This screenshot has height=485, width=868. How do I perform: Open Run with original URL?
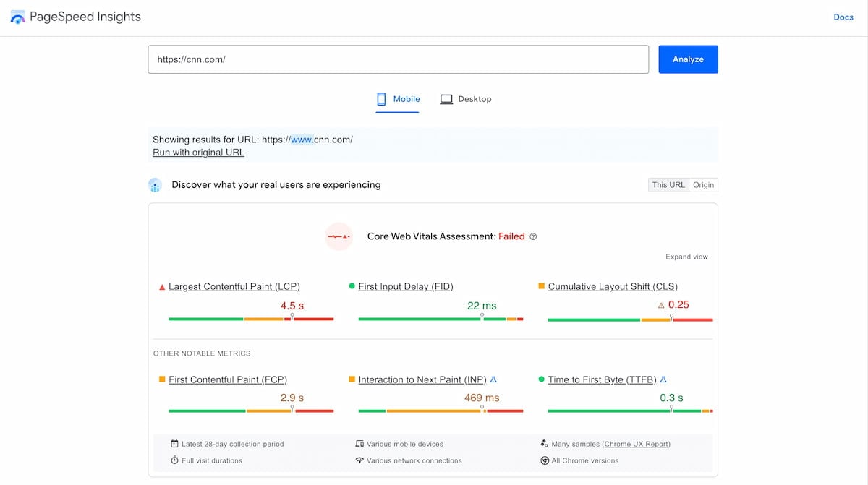(x=197, y=152)
